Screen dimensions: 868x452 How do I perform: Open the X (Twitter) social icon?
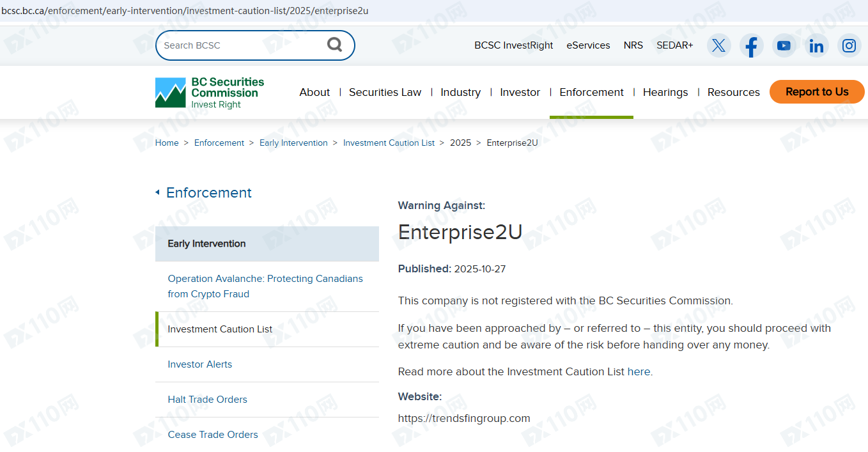point(718,45)
